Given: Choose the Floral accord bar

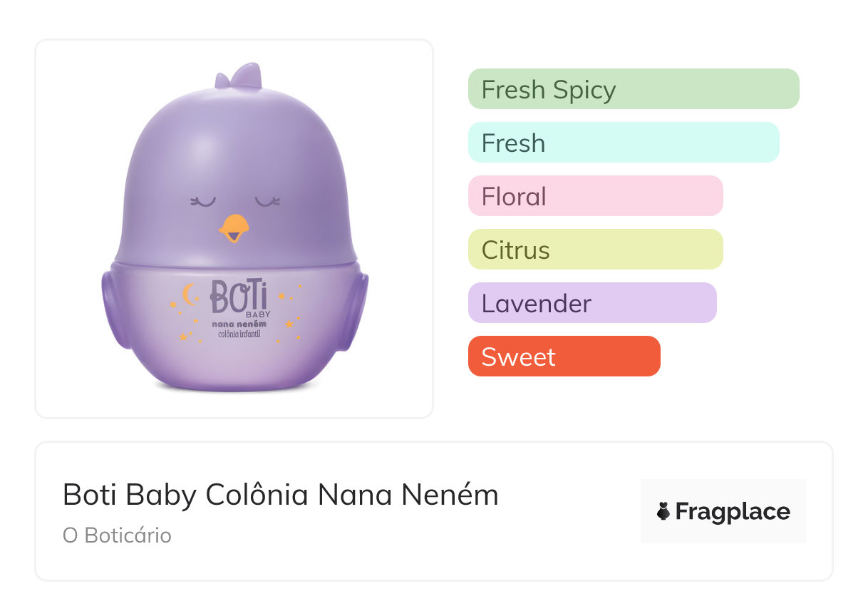Looking at the screenshot, I should coord(595,196).
